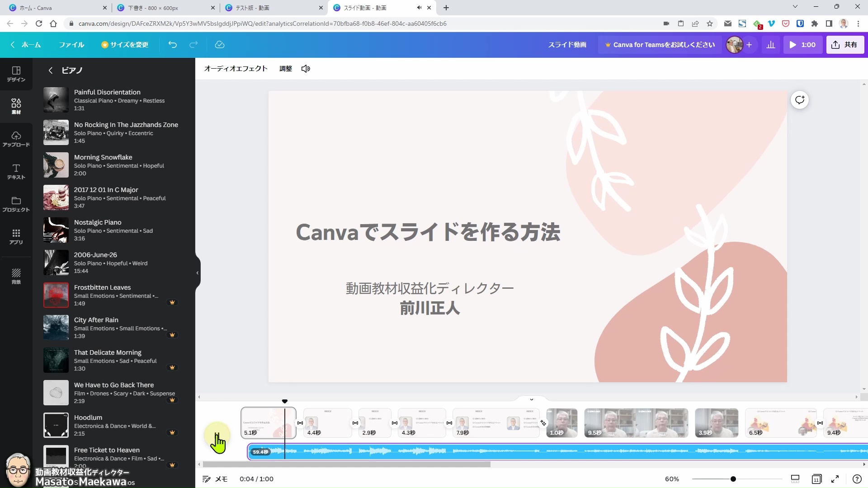
Task: Add a collaborator with the plus icon
Action: (x=749, y=45)
